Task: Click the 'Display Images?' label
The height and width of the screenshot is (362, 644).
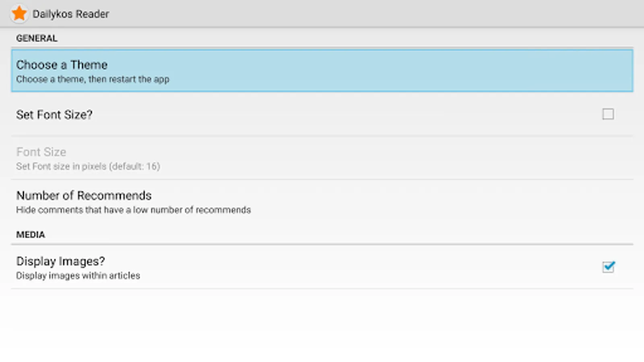Action: (x=60, y=261)
